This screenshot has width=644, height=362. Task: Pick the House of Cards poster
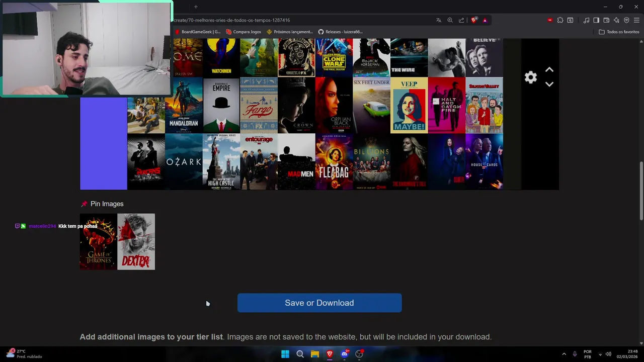point(484,161)
